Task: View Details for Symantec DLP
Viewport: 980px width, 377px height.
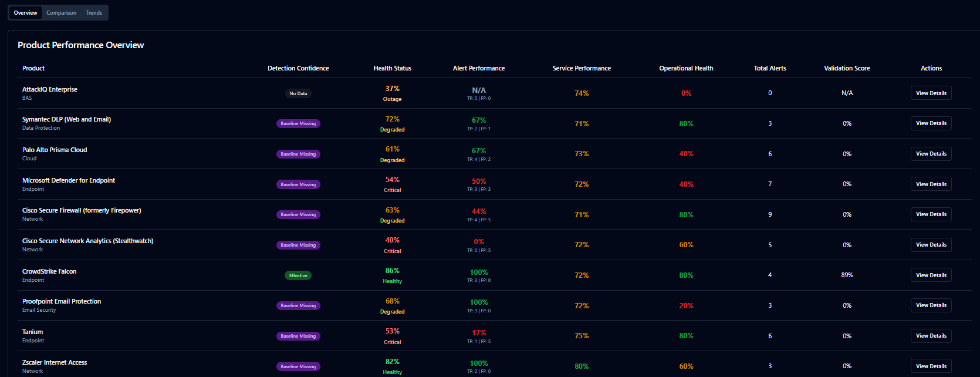Action: point(931,123)
